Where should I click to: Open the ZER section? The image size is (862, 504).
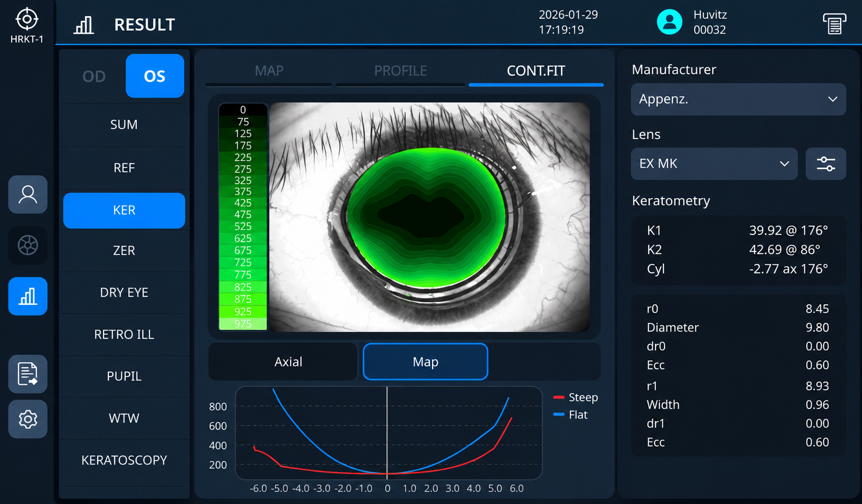point(124,251)
